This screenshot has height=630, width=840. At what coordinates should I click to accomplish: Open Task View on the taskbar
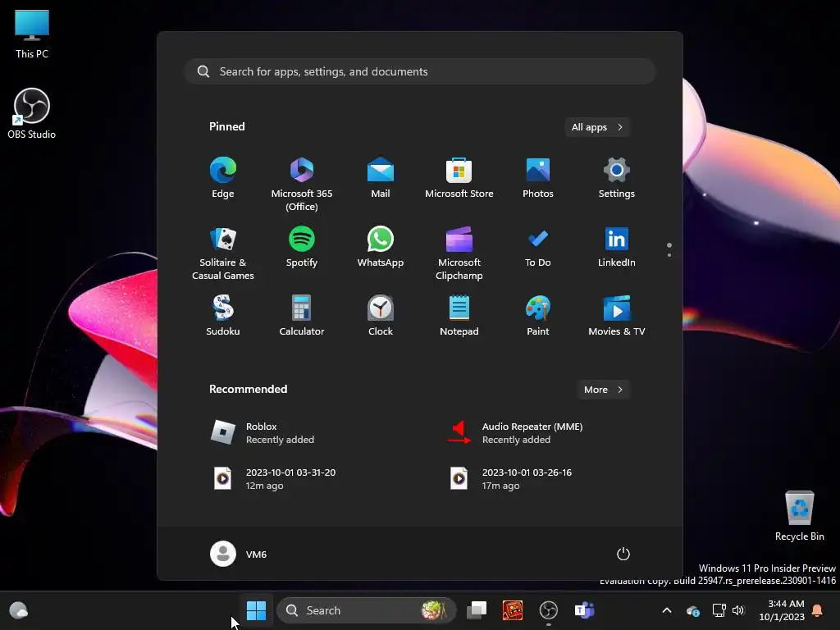477,610
